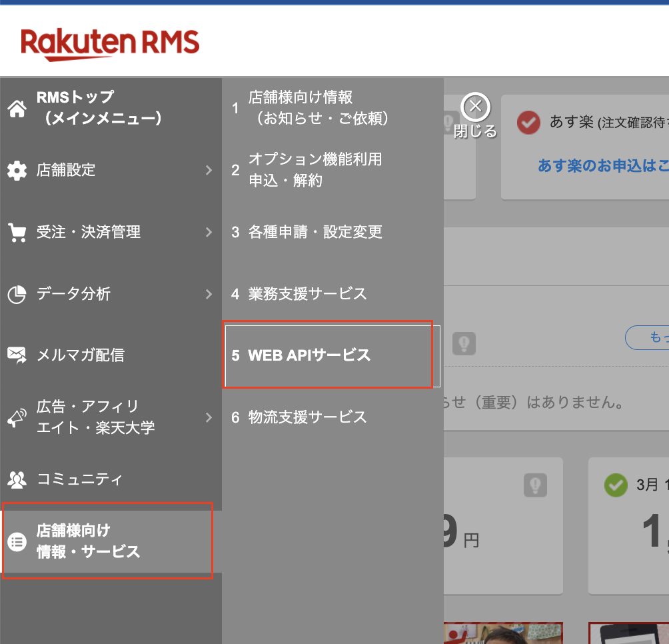The height and width of the screenshot is (644, 669).
Task: Open RMSトップ（メインメニュー）
Action: coord(111,109)
